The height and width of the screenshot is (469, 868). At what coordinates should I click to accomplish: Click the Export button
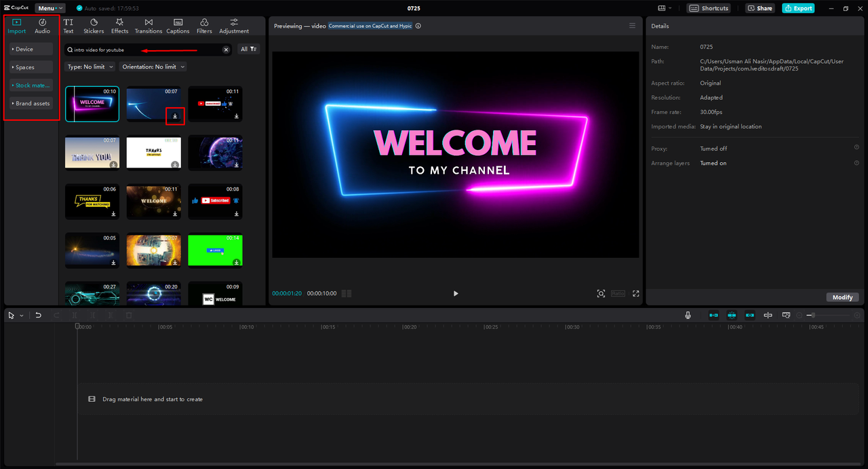798,8
